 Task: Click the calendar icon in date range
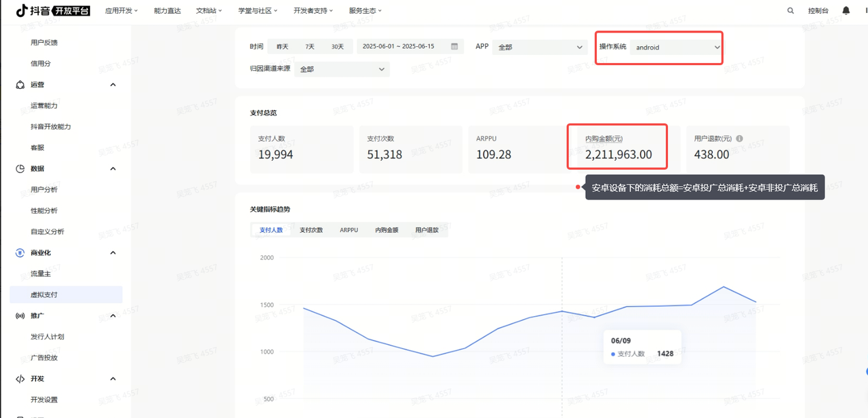pos(454,47)
